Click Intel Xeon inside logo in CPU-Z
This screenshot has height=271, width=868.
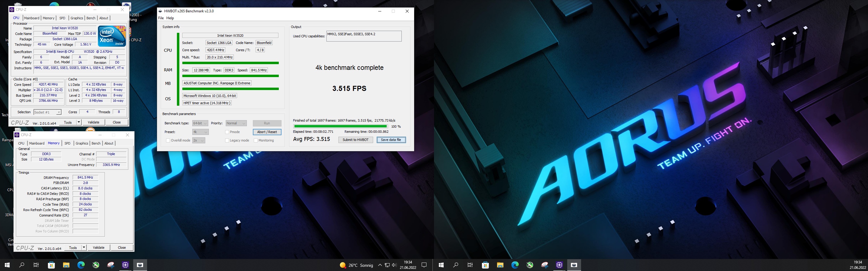(x=112, y=36)
